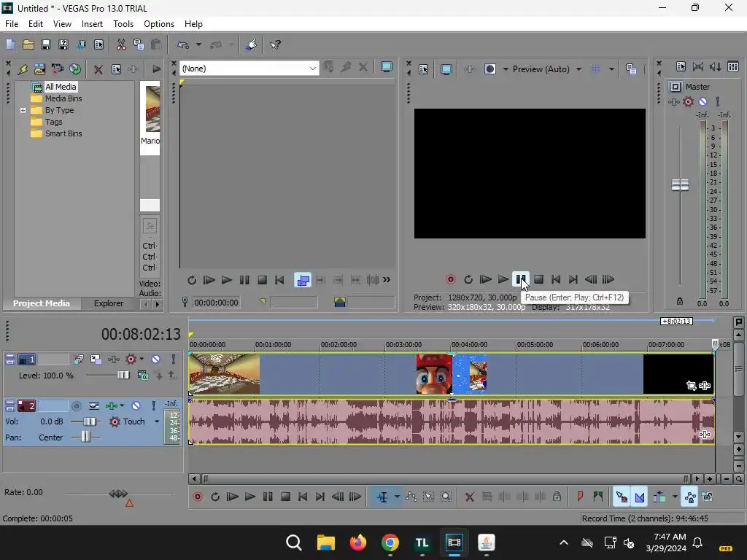
Task: Click the Master bus FX gear icon
Action: (688, 101)
